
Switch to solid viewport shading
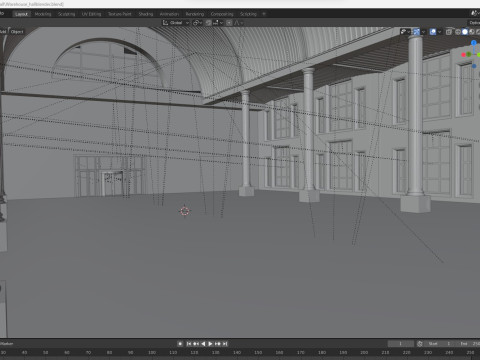[x=465, y=32]
